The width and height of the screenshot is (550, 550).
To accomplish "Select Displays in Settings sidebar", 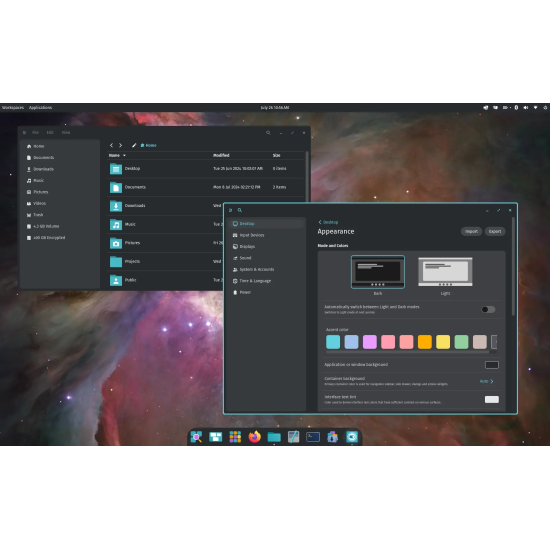I will 267,247.
